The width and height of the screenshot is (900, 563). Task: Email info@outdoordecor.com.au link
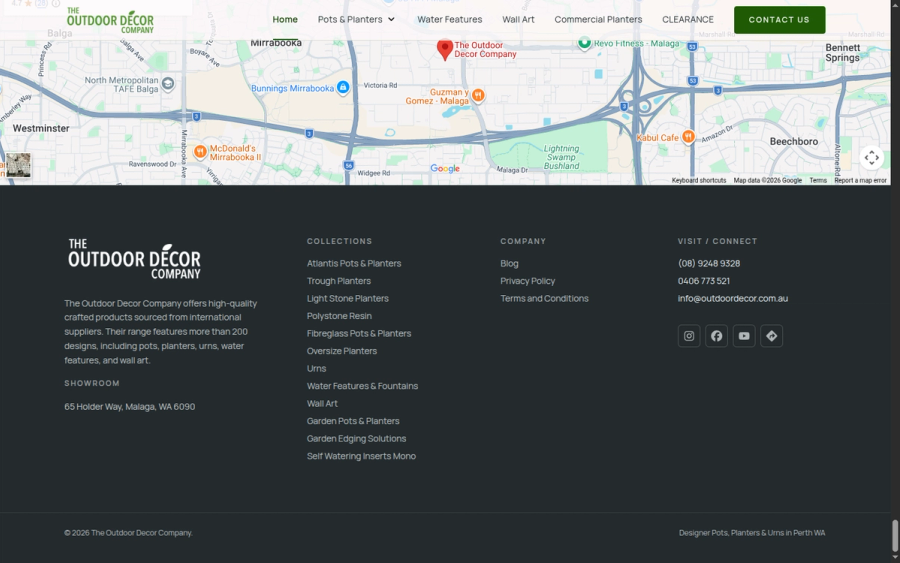[x=732, y=298]
